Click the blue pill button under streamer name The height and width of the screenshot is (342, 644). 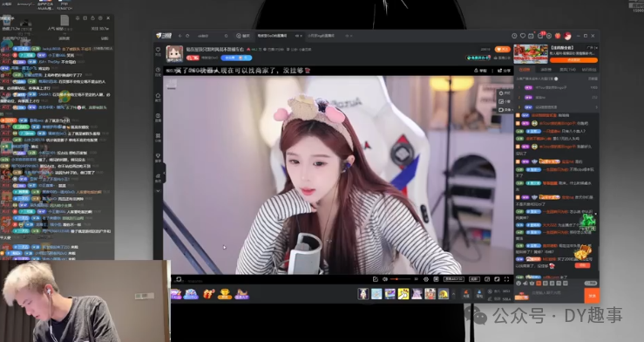coord(236,58)
